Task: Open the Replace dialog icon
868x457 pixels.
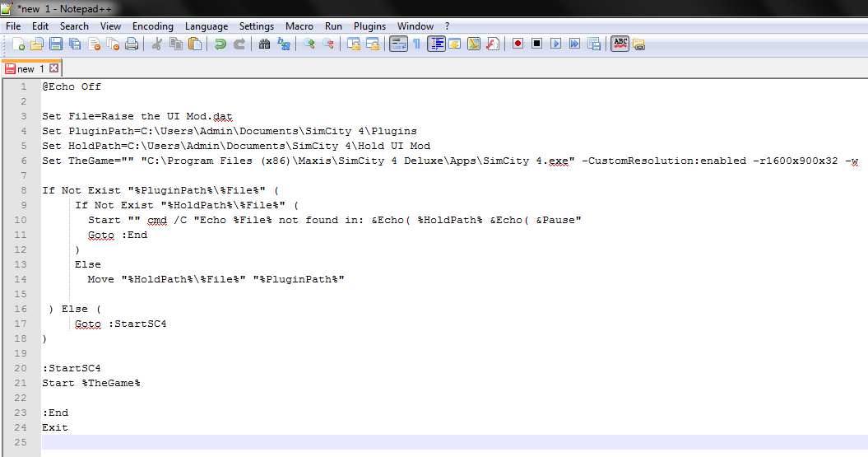Action: [x=283, y=44]
